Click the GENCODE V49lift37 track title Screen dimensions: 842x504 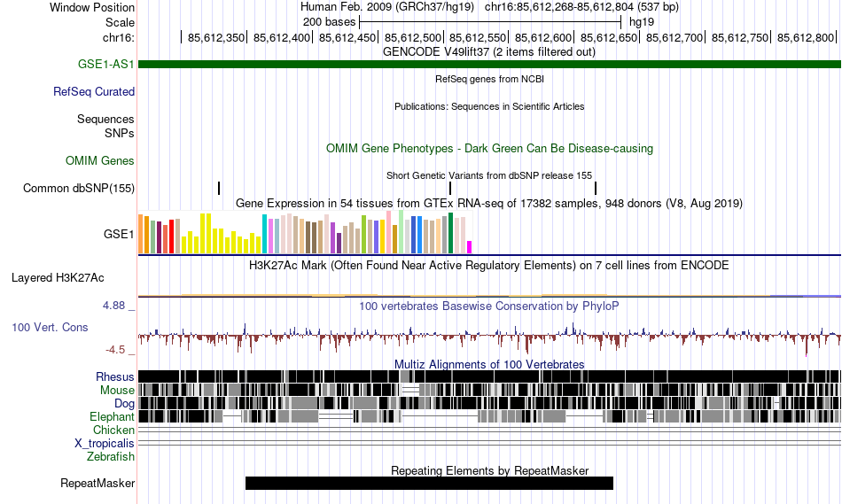489,52
